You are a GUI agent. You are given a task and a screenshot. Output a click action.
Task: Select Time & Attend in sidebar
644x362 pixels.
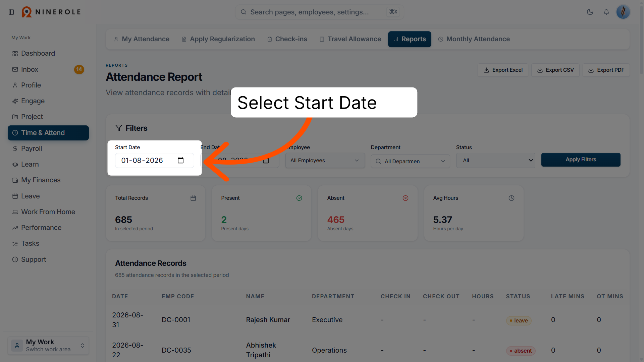click(48, 133)
